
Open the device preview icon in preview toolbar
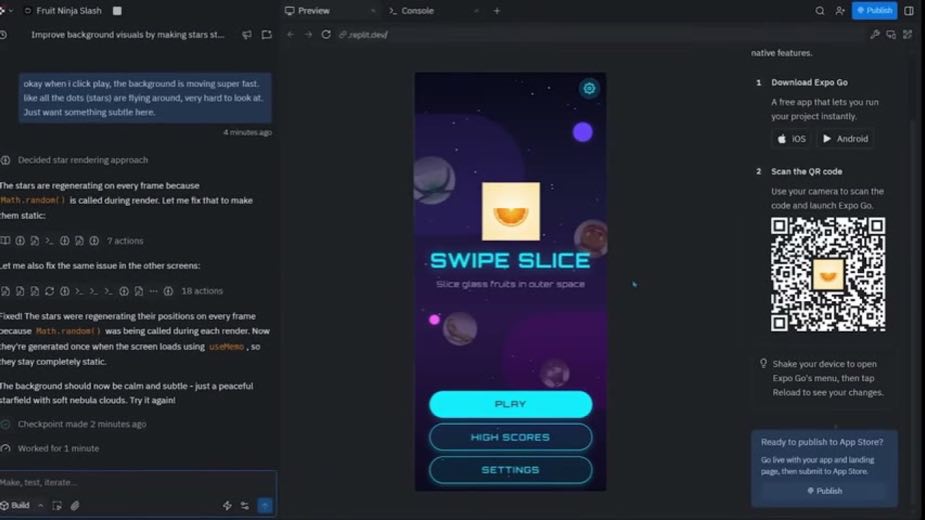pyautogui.click(x=891, y=35)
